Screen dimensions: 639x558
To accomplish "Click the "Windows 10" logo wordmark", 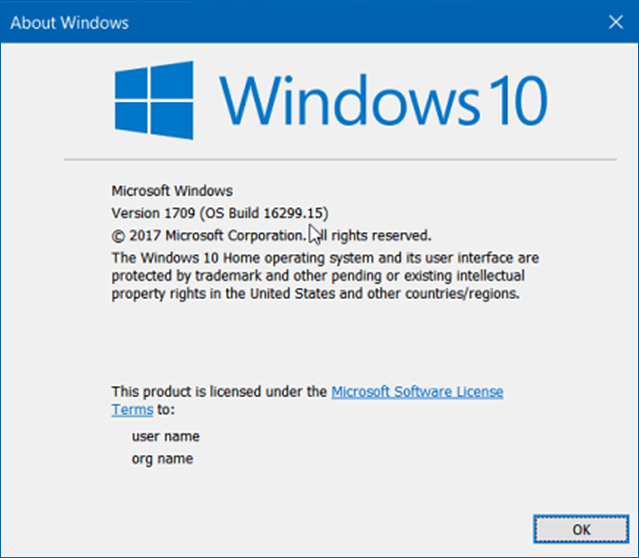I will click(383, 100).
